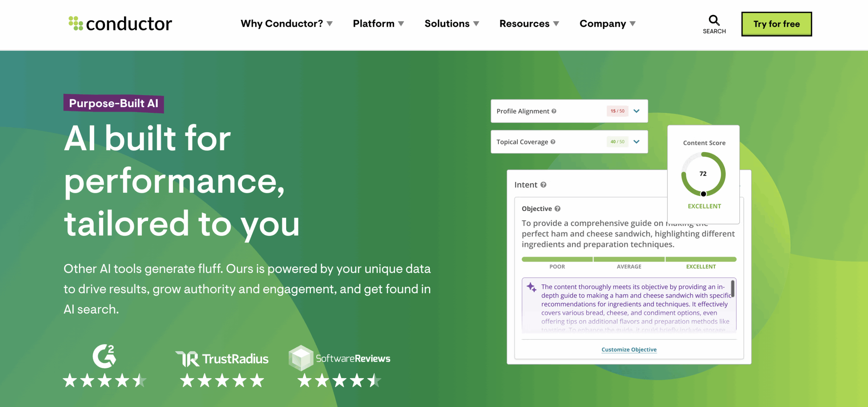The width and height of the screenshot is (868, 407).
Task: Click the Customize Objective link
Action: pos(629,349)
